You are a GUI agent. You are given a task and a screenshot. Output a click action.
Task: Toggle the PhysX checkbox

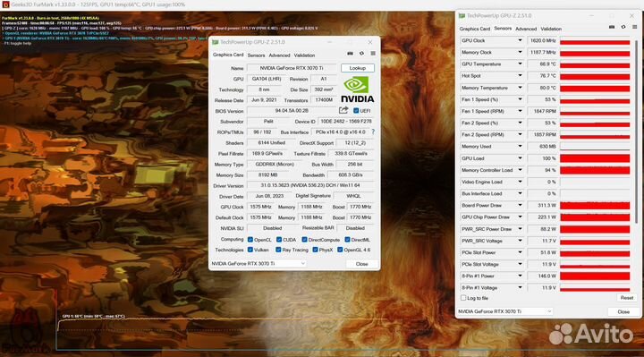click(x=315, y=250)
